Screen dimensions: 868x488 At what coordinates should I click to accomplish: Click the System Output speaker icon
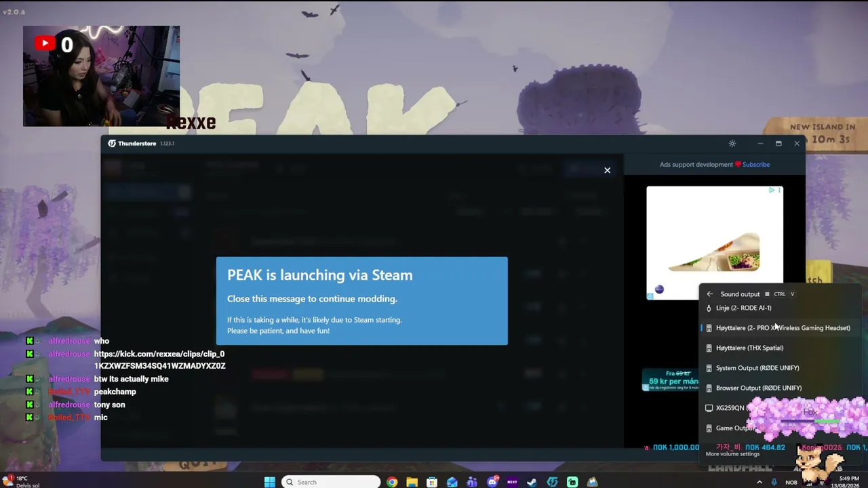point(709,368)
